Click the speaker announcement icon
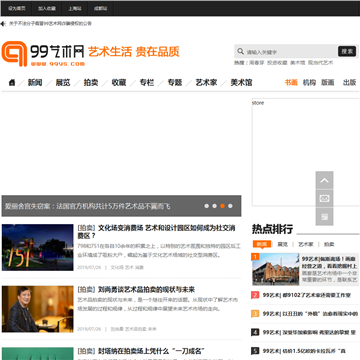The height and width of the screenshot is (360, 360). point(3,24)
